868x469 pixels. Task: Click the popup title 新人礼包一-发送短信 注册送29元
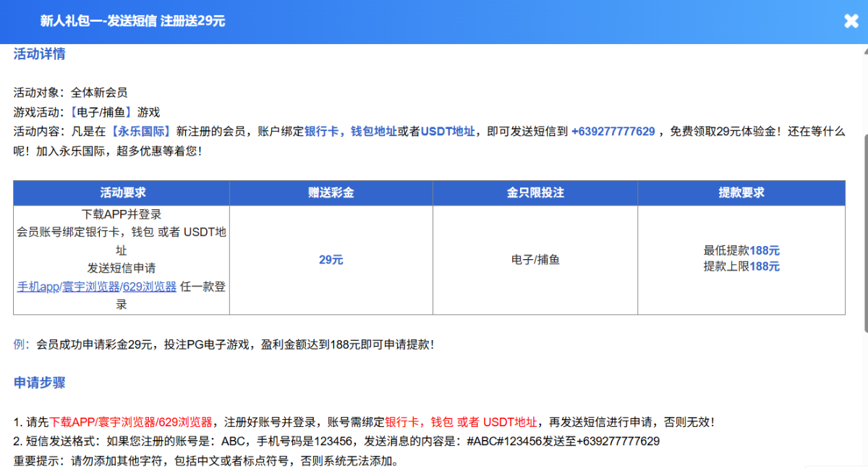tap(132, 21)
